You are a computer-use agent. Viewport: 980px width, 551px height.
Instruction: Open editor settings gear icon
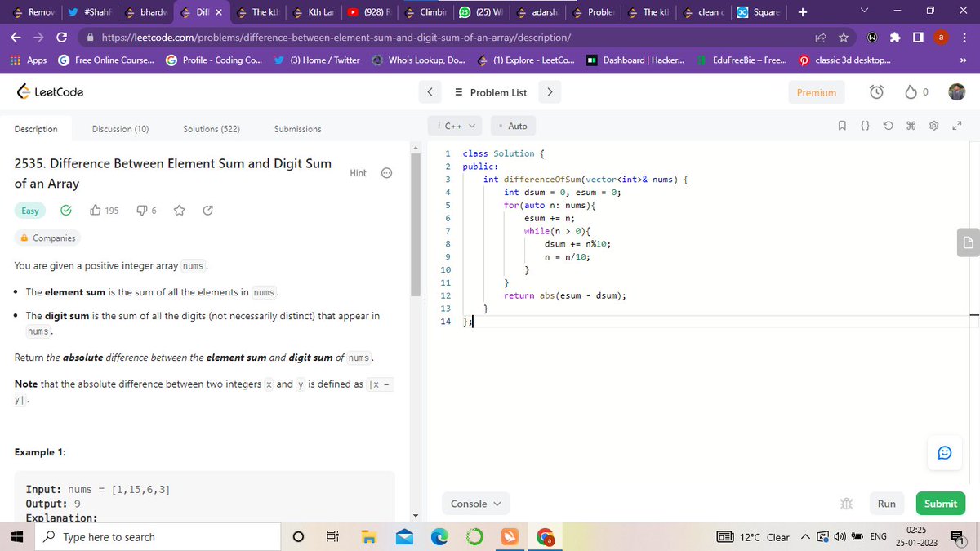[x=934, y=127]
